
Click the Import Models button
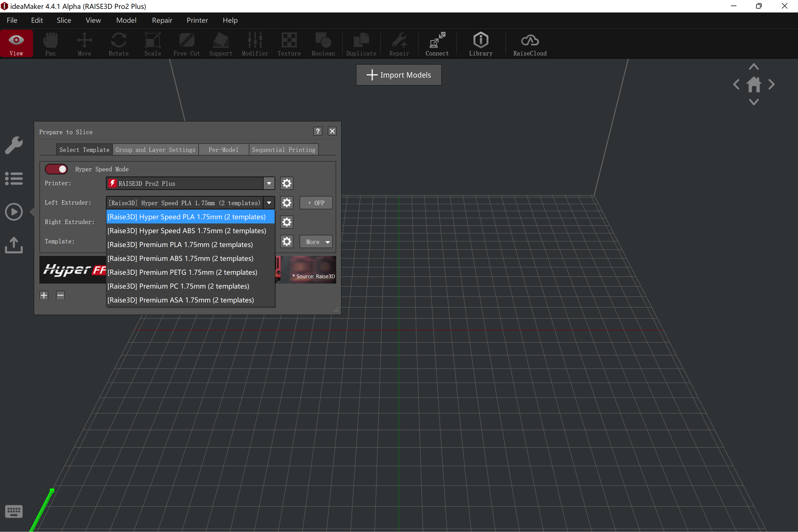(x=399, y=75)
